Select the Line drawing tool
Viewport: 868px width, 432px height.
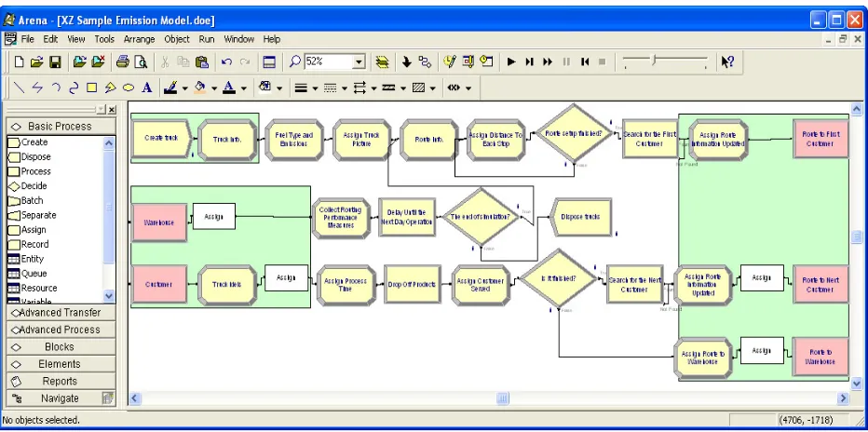20,88
